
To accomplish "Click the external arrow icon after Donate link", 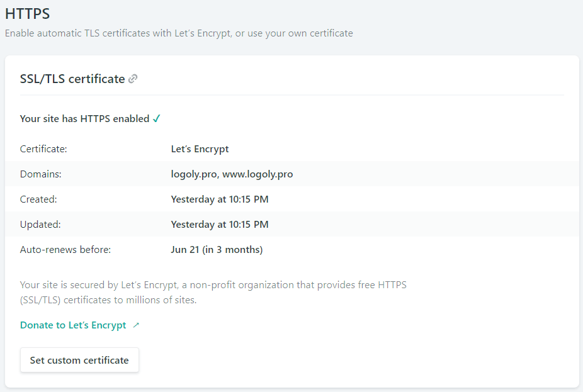I will pos(136,325).
